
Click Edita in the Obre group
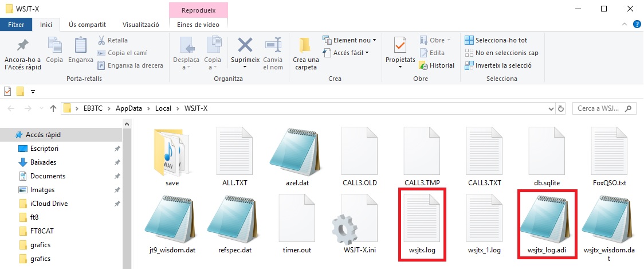pyautogui.click(x=431, y=53)
